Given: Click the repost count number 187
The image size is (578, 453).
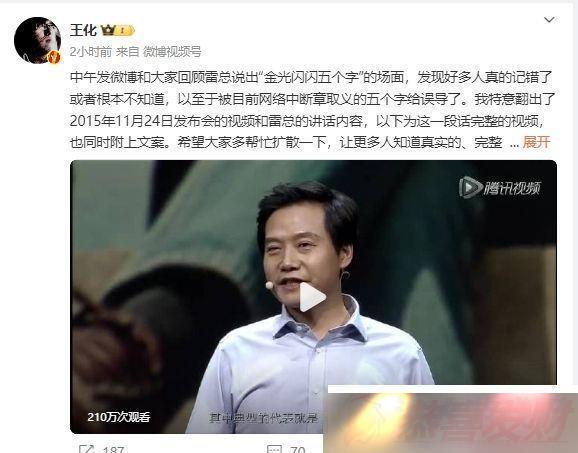Looking at the screenshot, I should point(113,449).
